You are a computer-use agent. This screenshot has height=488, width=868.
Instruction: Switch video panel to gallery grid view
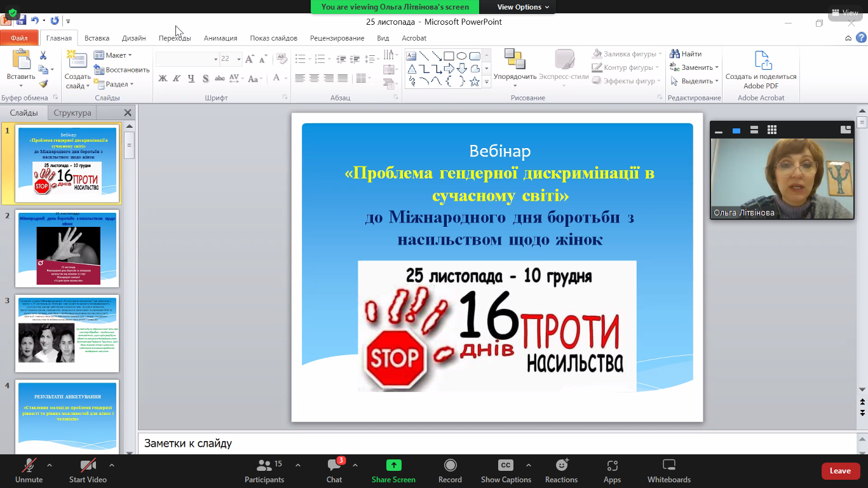tap(772, 130)
